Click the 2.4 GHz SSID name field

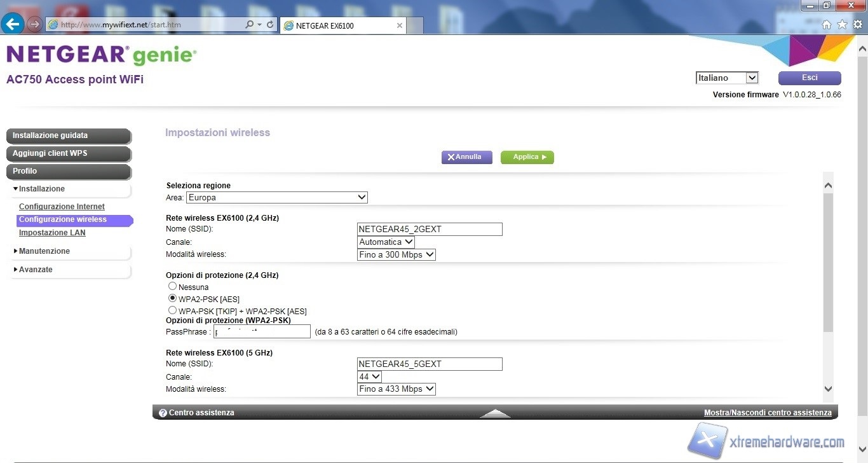(430, 229)
